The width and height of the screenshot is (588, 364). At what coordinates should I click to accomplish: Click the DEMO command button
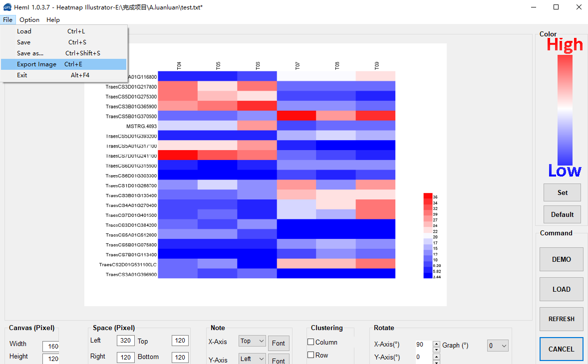pyautogui.click(x=562, y=259)
